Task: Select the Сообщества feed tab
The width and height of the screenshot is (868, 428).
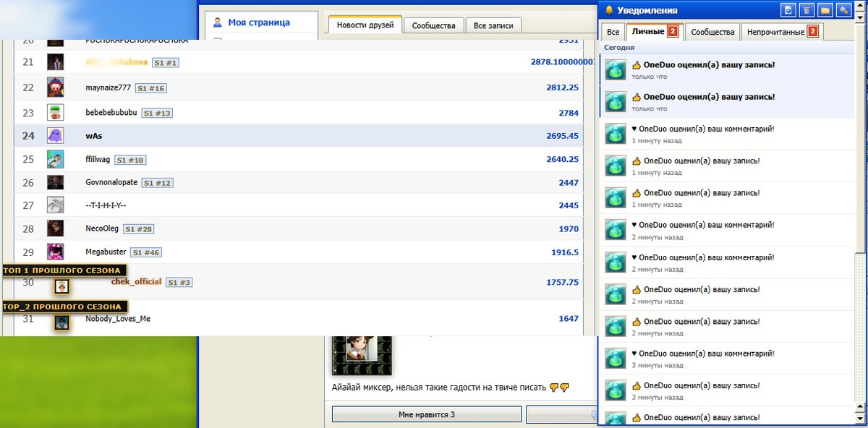Action: click(x=433, y=25)
